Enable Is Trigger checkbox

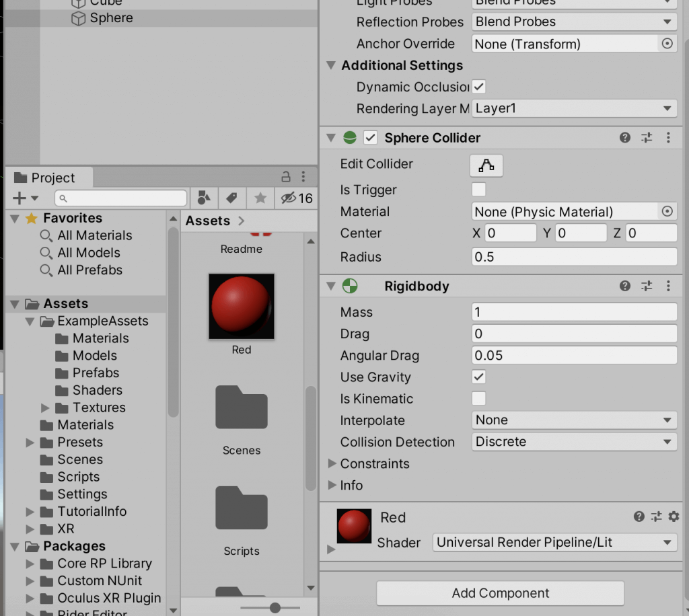click(x=478, y=190)
